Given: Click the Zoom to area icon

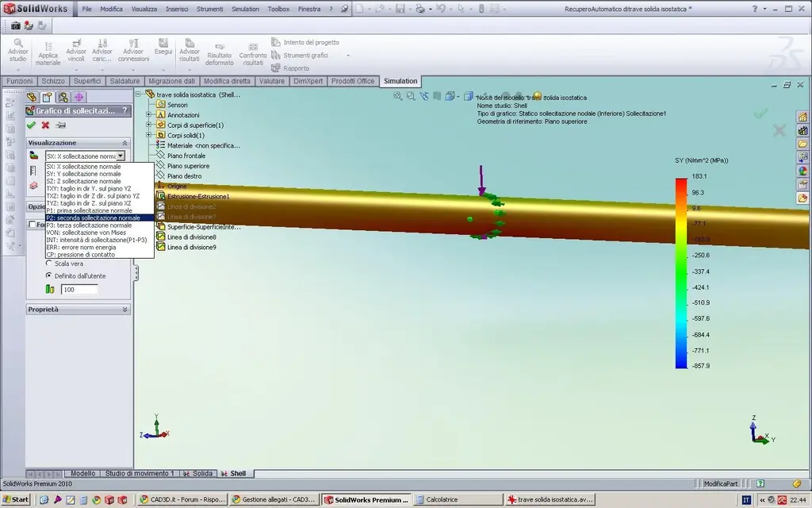Looking at the screenshot, I should 411,96.
